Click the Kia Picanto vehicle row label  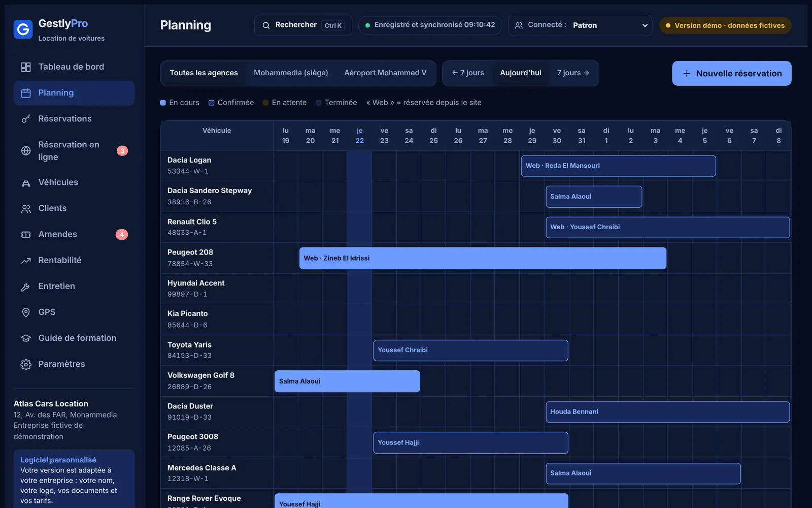click(x=217, y=320)
